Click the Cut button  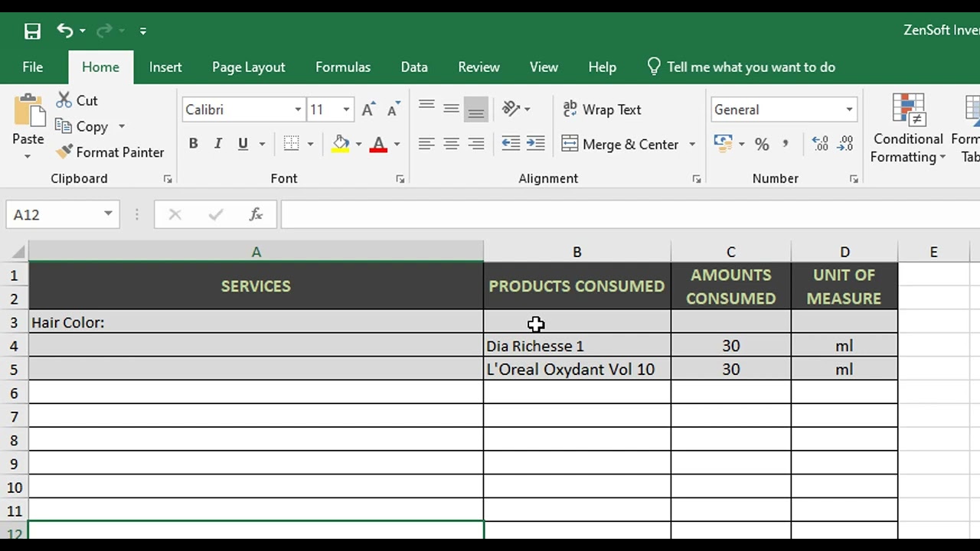pos(77,100)
